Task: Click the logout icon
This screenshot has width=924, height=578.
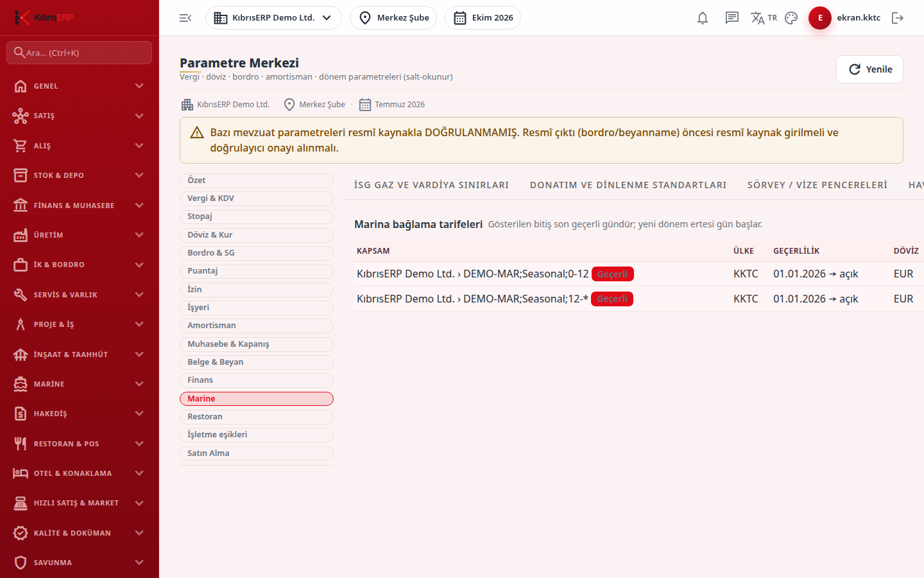Action: (898, 18)
